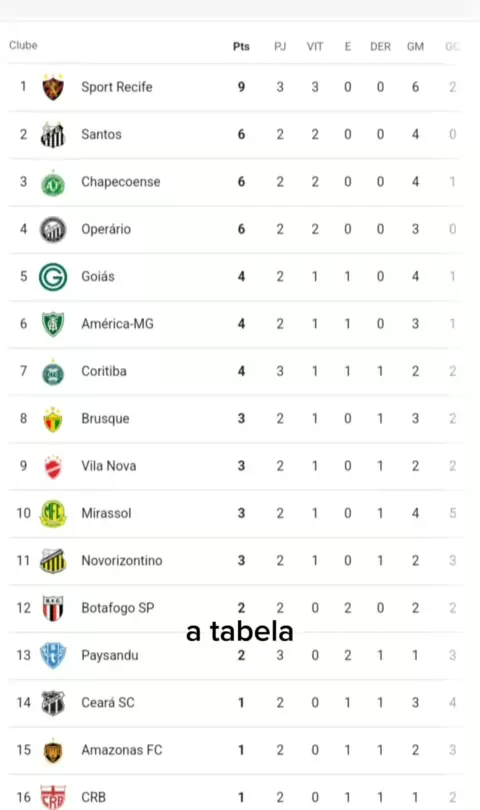Open the Botafogo SP team name
Viewport: 480px width, 810px height.
[118, 608]
